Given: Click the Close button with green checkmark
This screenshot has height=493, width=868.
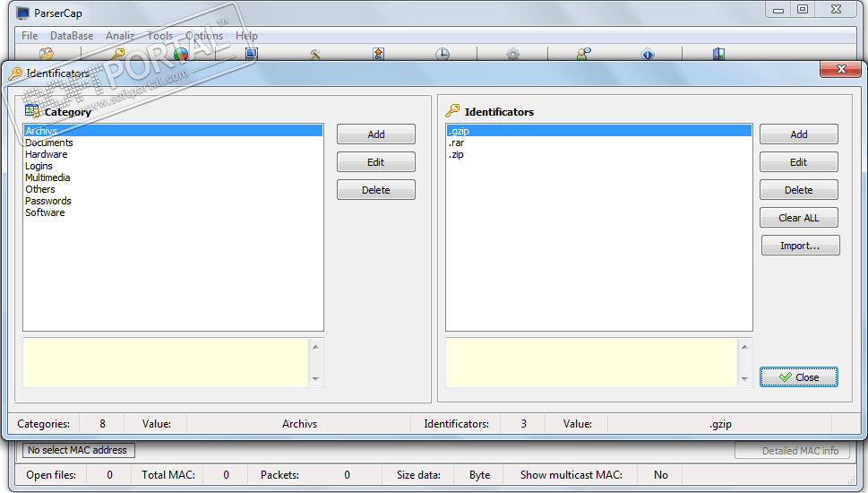Looking at the screenshot, I should (799, 376).
